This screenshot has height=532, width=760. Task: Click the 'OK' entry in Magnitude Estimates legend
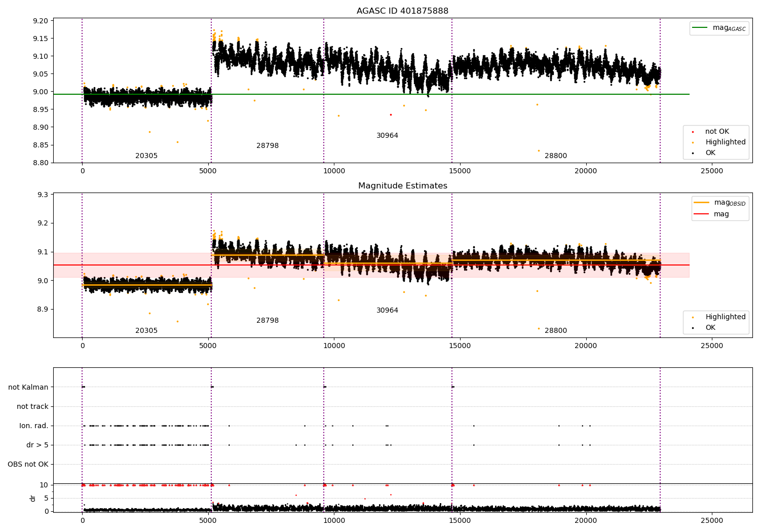710,328
